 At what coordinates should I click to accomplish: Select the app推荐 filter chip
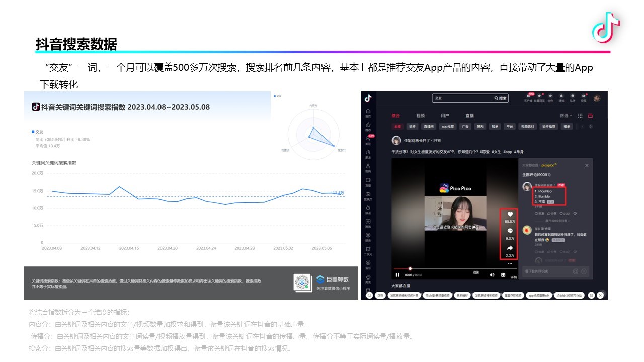(x=447, y=127)
